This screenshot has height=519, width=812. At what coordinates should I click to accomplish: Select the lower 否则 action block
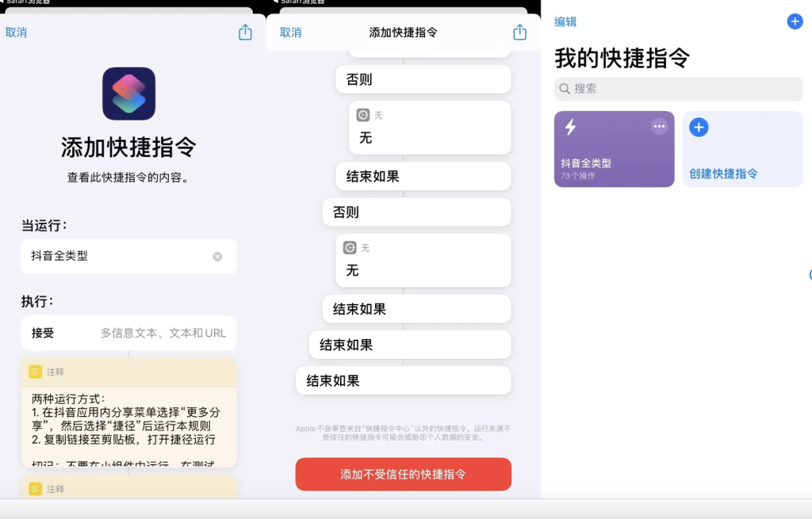pos(416,212)
